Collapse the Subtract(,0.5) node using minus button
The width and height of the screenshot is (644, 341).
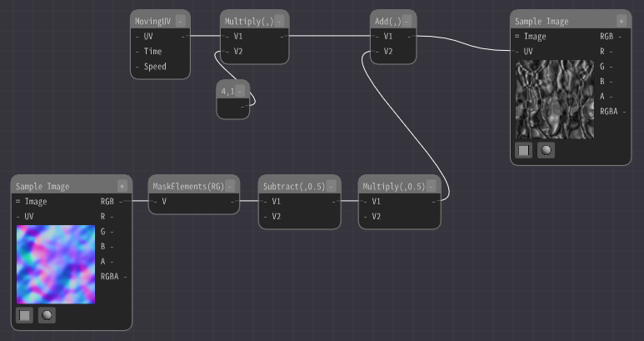click(331, 186)
